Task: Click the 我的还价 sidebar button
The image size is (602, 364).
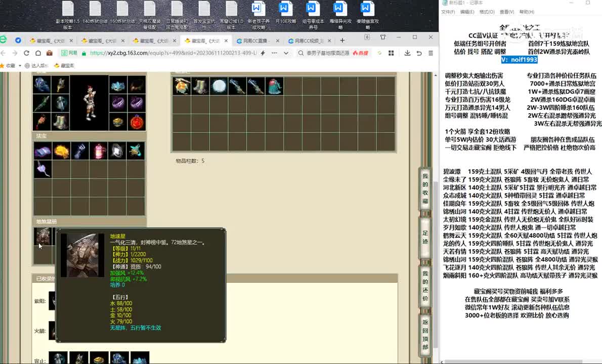Action: click(425, 286)
